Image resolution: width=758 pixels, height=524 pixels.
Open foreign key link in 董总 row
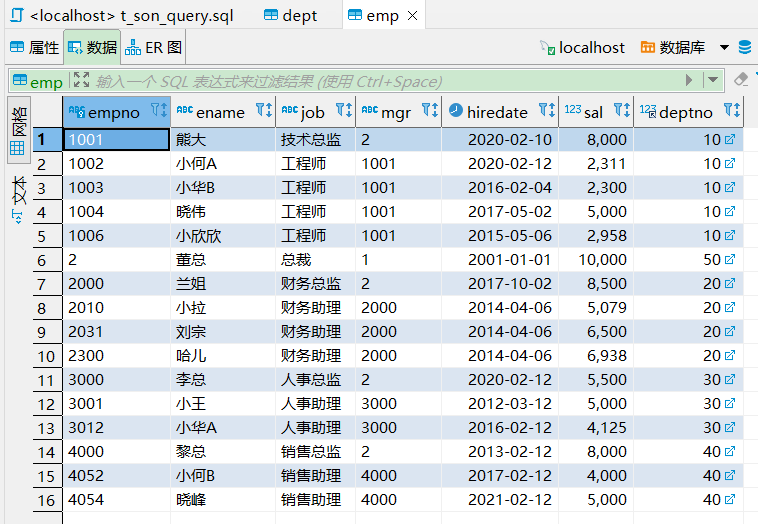click(x=730, y=260)
